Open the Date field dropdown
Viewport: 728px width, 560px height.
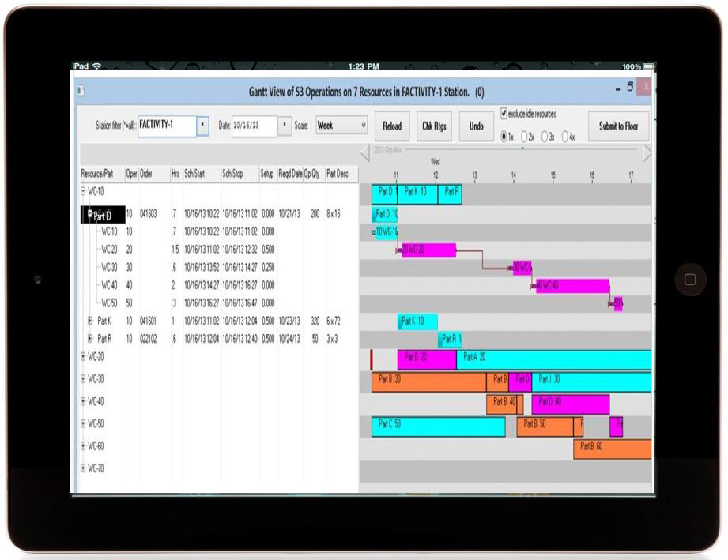click(284, 125)
